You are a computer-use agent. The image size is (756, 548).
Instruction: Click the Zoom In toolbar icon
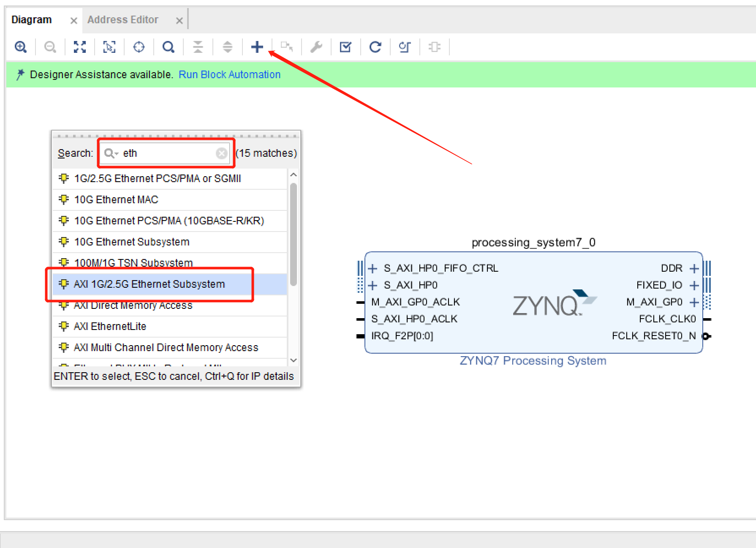21,47
